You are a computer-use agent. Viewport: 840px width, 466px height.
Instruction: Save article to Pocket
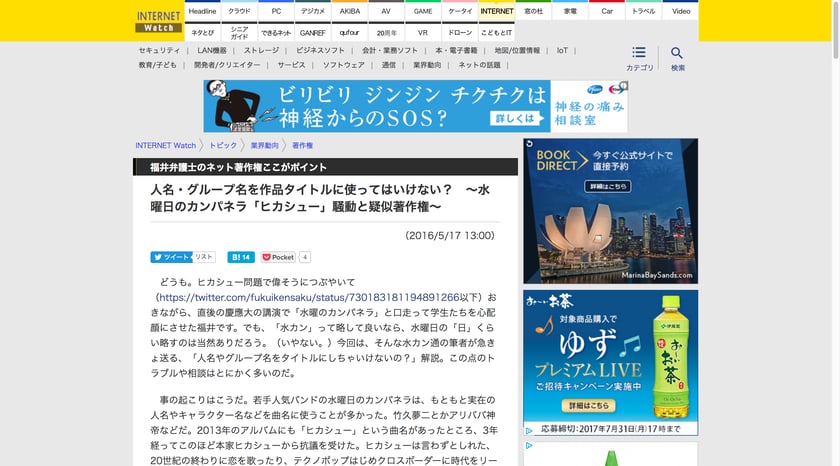click(278, 257)
